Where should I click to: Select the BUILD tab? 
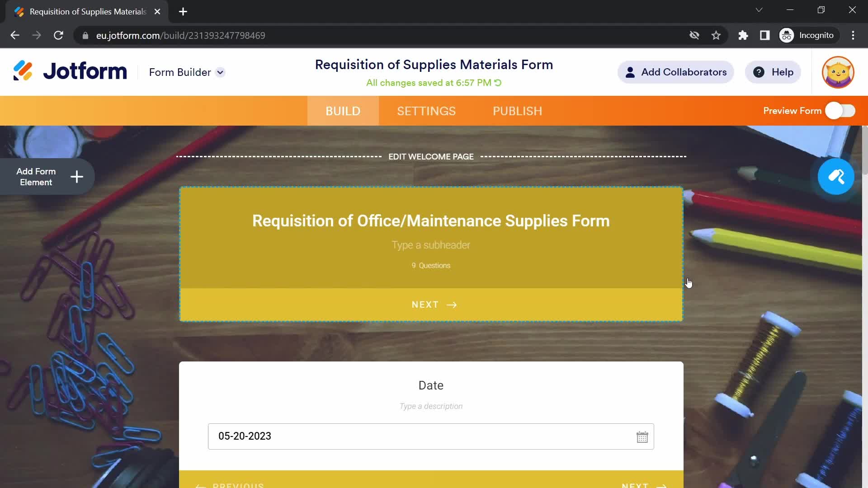[x=344, y=111]
